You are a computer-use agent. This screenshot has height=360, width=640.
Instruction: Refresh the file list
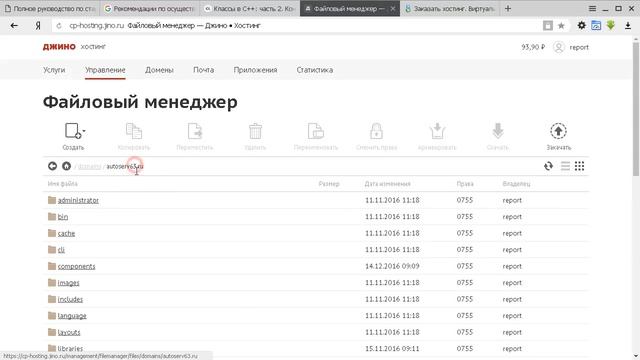pyautogui.click(x=548, y=166)
